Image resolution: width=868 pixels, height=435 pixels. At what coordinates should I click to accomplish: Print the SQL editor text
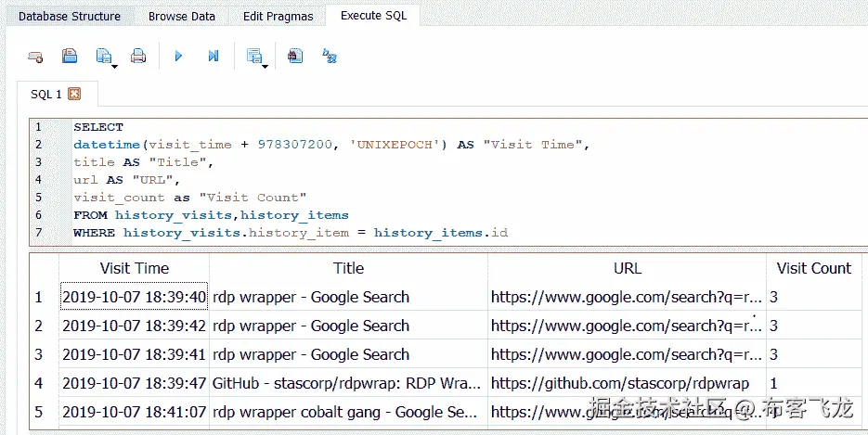click(137, 56)
